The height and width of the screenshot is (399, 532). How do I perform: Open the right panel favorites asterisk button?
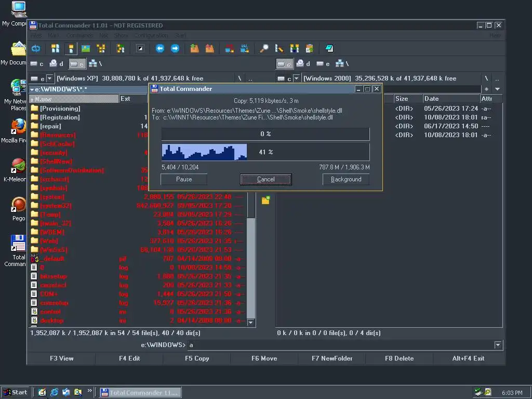[486, 89]
